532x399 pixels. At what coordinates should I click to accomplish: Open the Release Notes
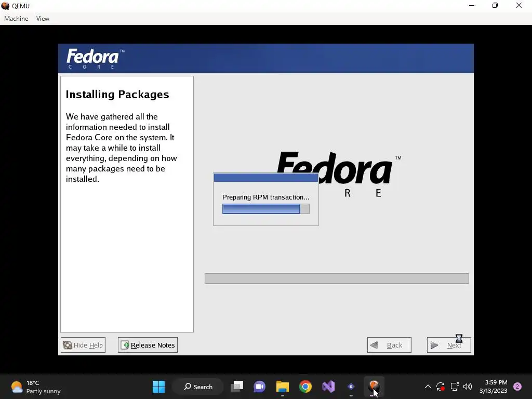pyautogui.click(x=148, y=345)
